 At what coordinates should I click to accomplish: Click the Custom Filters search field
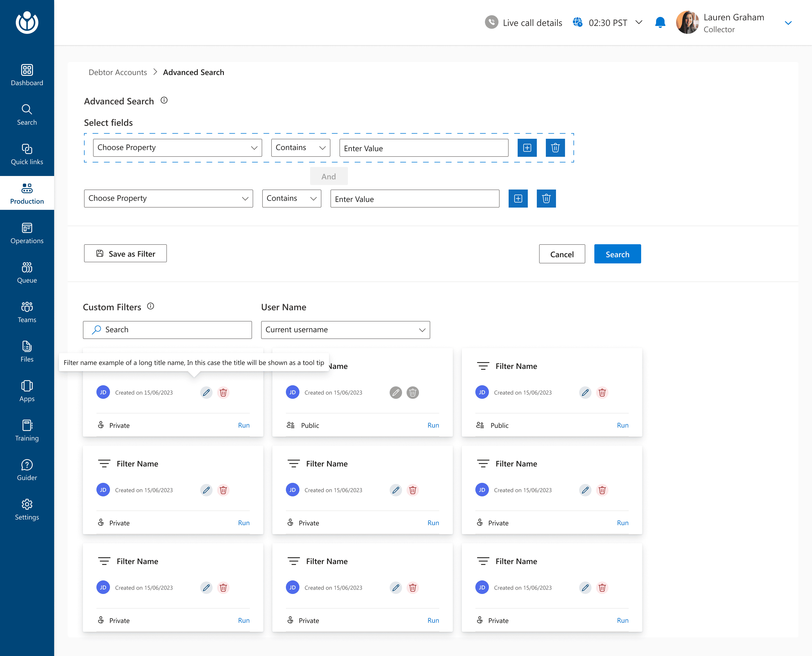coord(167,330)
